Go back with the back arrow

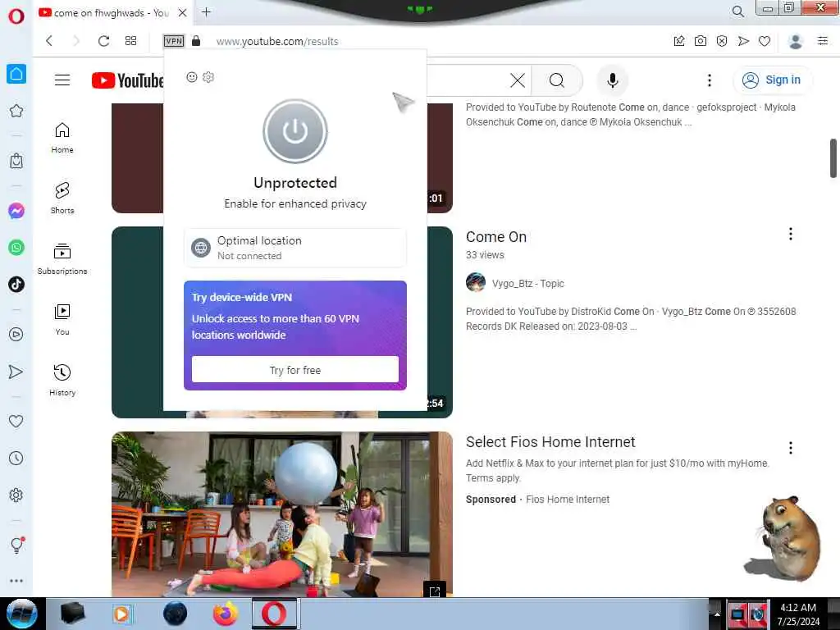point(49,41)
